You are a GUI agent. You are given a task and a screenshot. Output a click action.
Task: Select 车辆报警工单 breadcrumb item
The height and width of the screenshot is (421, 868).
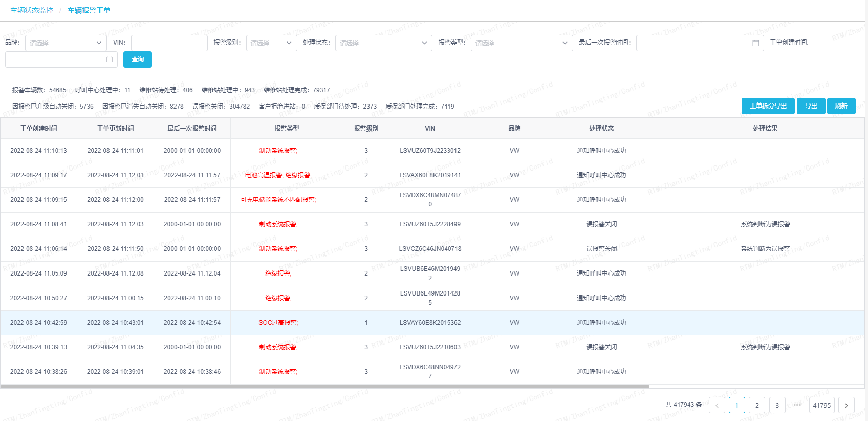pyautogui.click(x=89, y=10)
